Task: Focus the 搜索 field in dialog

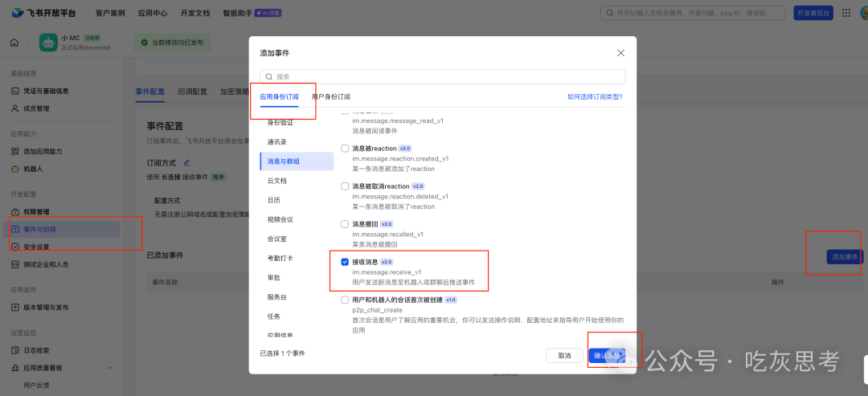Action: tap(443, 77)
